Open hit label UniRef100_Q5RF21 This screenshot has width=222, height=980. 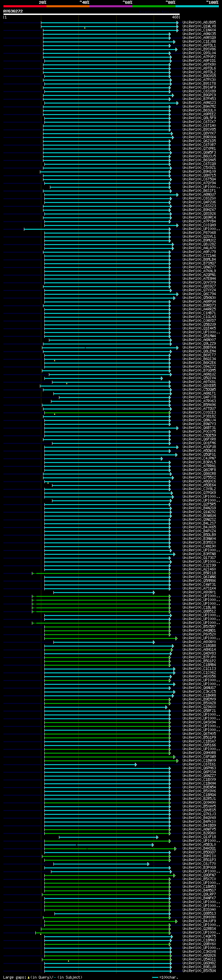click(199, 711)
